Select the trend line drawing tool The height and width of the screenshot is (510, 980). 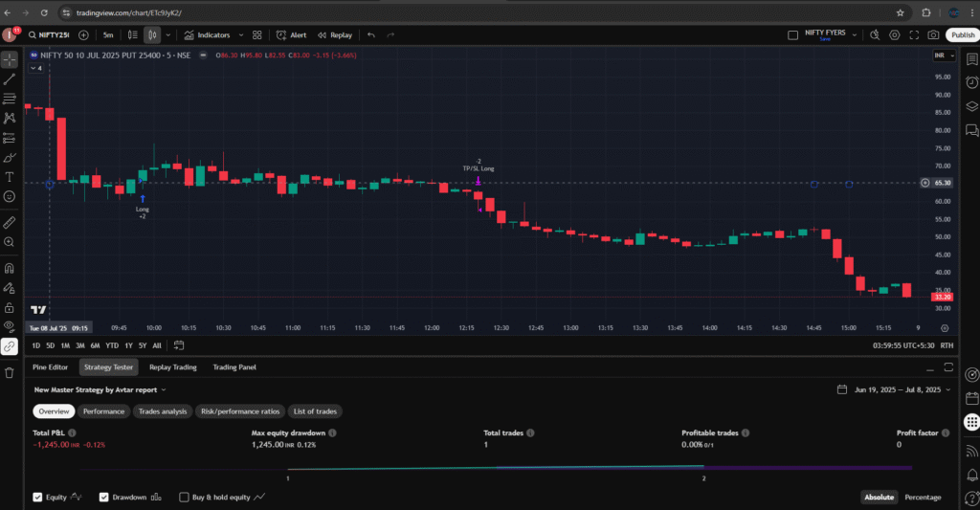(x=10, y=79)
